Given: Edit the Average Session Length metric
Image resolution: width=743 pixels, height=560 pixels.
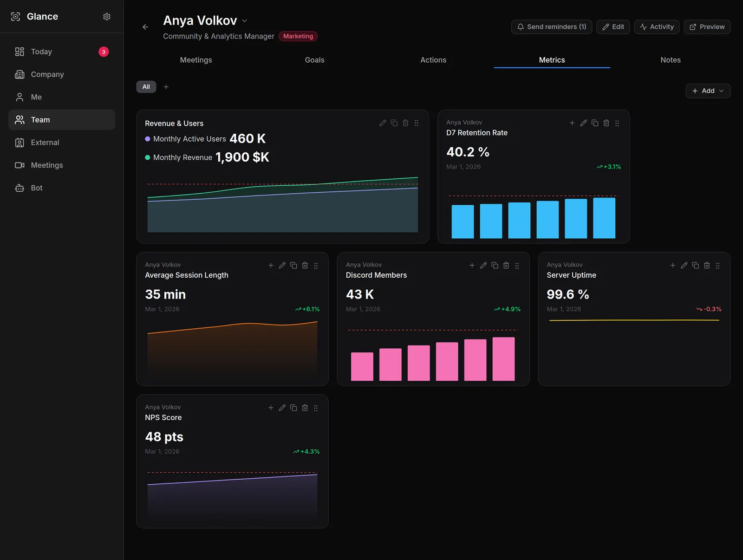Looking at the screenshot, I should [282, 266].
